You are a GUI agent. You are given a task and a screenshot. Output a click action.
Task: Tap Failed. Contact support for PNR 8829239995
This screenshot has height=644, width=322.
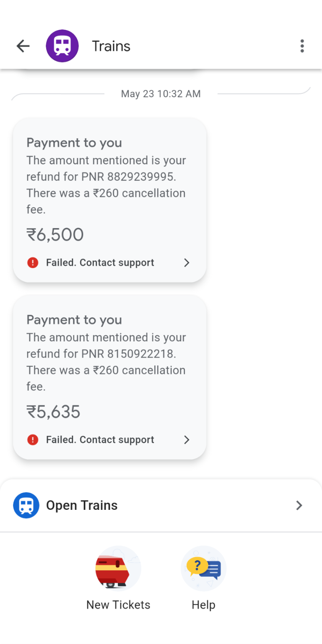pos(100,263)
